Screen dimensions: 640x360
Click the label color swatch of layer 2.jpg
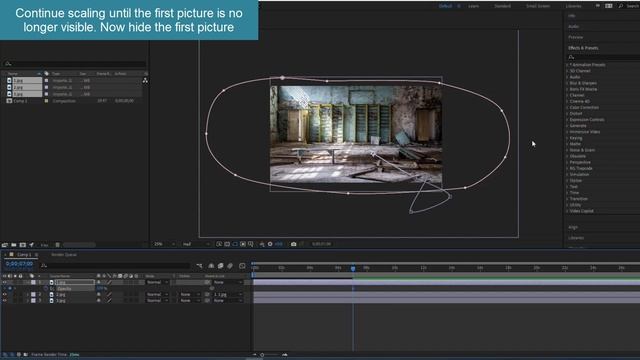[x=33, y=294]
